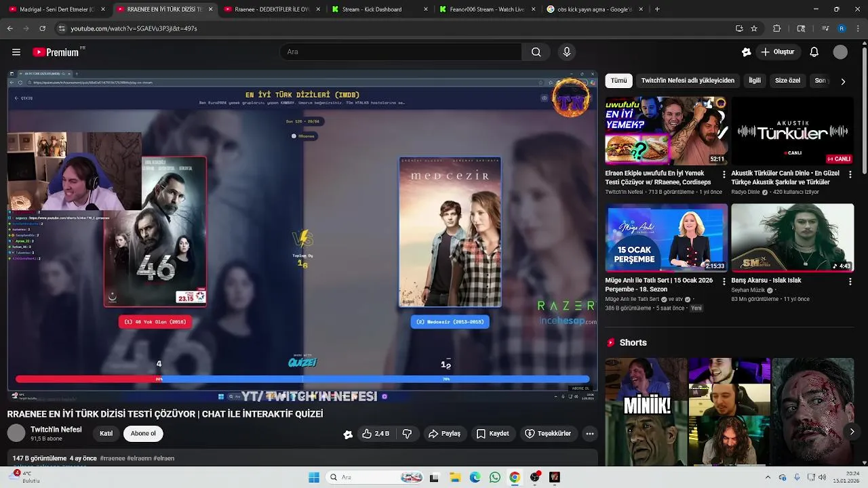The height and width of the screenshot is (488, 868).
Task: Click the Chrome address bar URL
Action: point(134,28)
